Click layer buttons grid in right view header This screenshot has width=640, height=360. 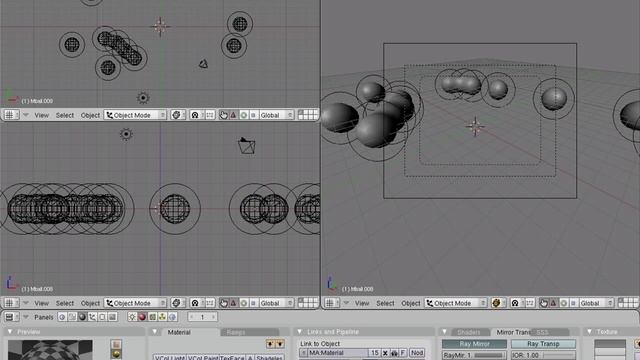(628, 303)
